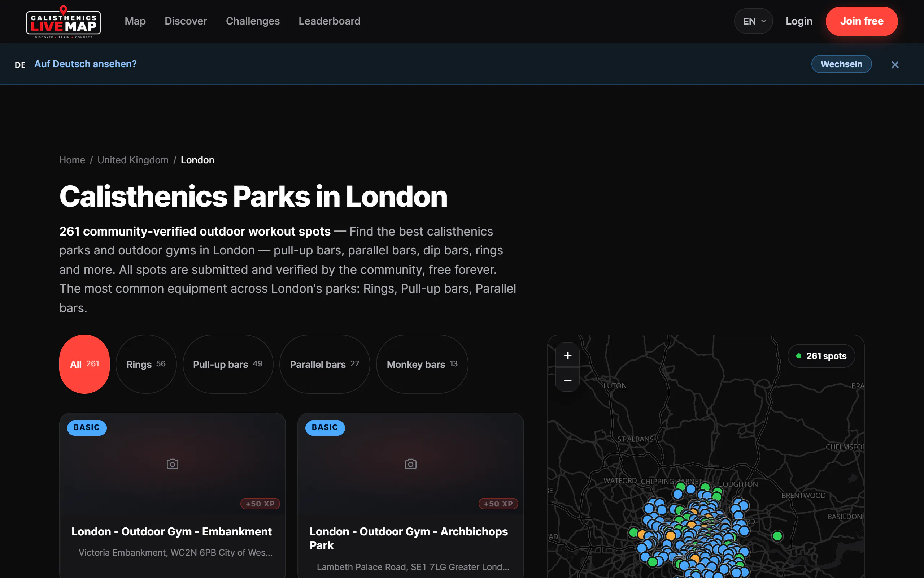Click +50 XP tag on Archbichops Park card
This screenshot has width=924, height=578.
coord(498,504)
